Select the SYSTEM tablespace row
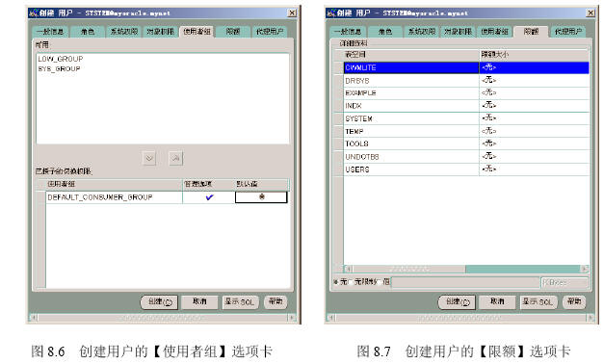The image size is (604, 364). [x=466, y=118]
